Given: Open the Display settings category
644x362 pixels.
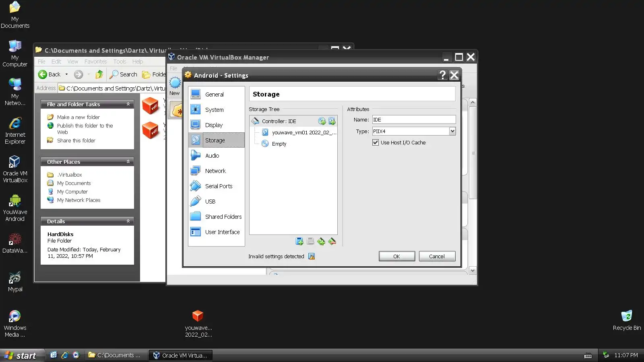Looking at the screenshot, I should pyautogui.click(x=216, y=125).
